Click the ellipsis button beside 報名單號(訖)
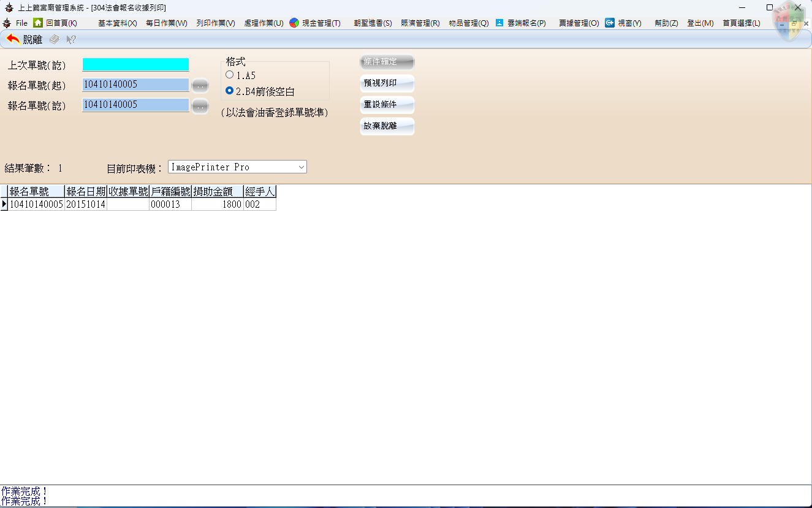 pos(200,106)
